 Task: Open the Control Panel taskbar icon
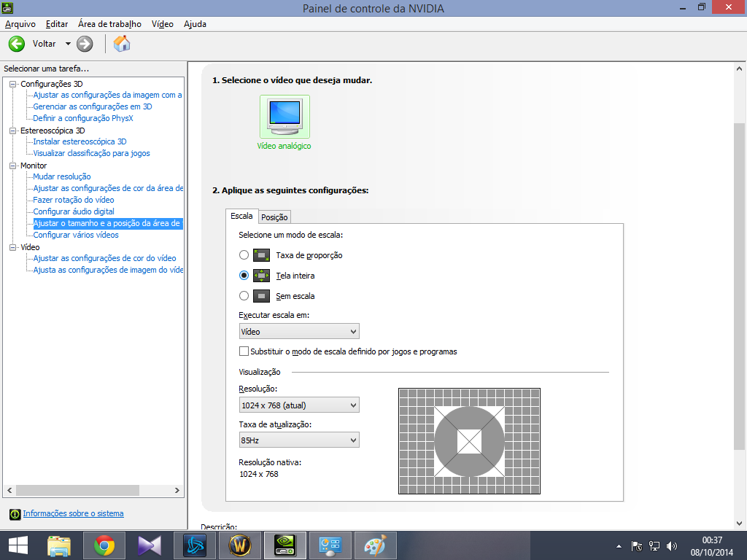pos(330,545)
